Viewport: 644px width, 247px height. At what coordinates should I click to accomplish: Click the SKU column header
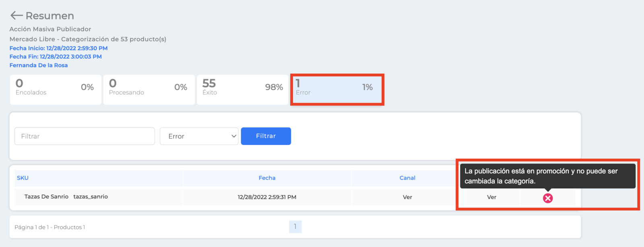[23, 178]
